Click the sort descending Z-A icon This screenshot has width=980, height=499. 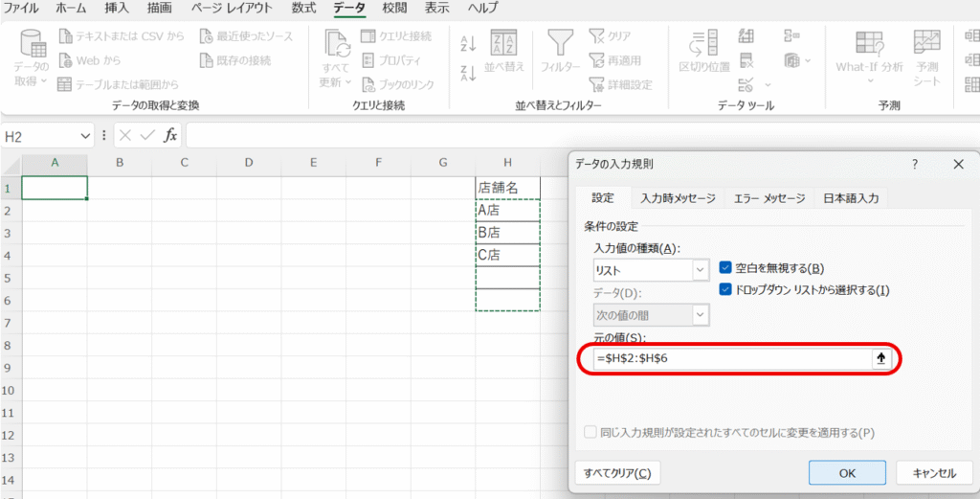coord(468,73)
